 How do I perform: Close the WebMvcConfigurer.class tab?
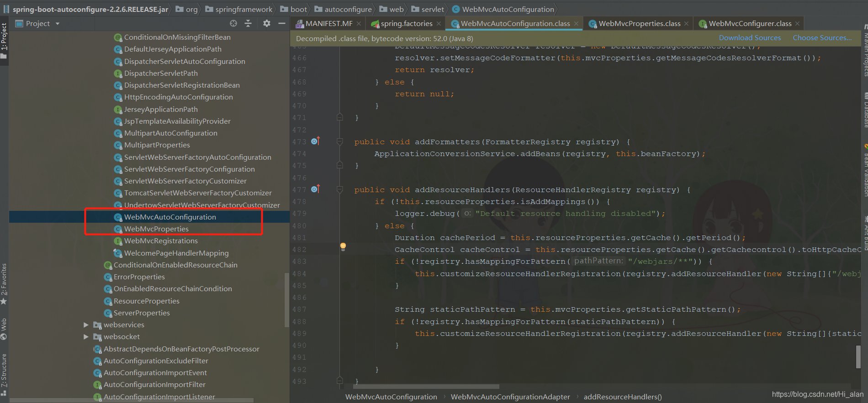[798, 24]
